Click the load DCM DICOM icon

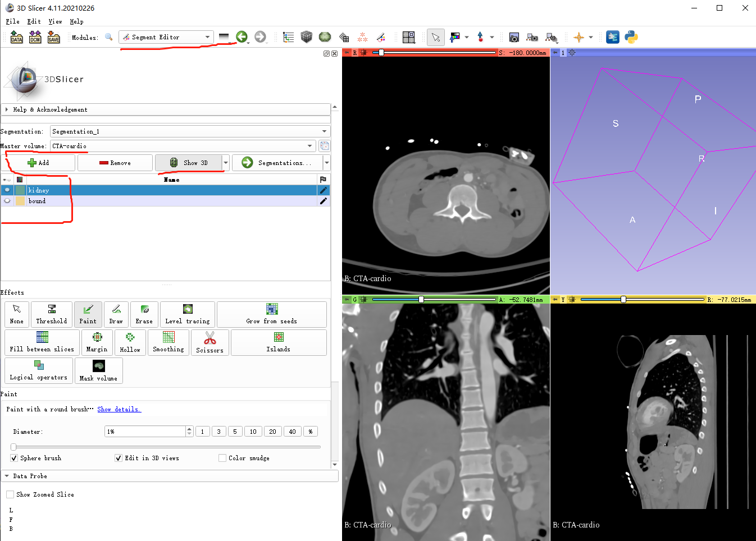pyautogui.click(x=35, y=37)
